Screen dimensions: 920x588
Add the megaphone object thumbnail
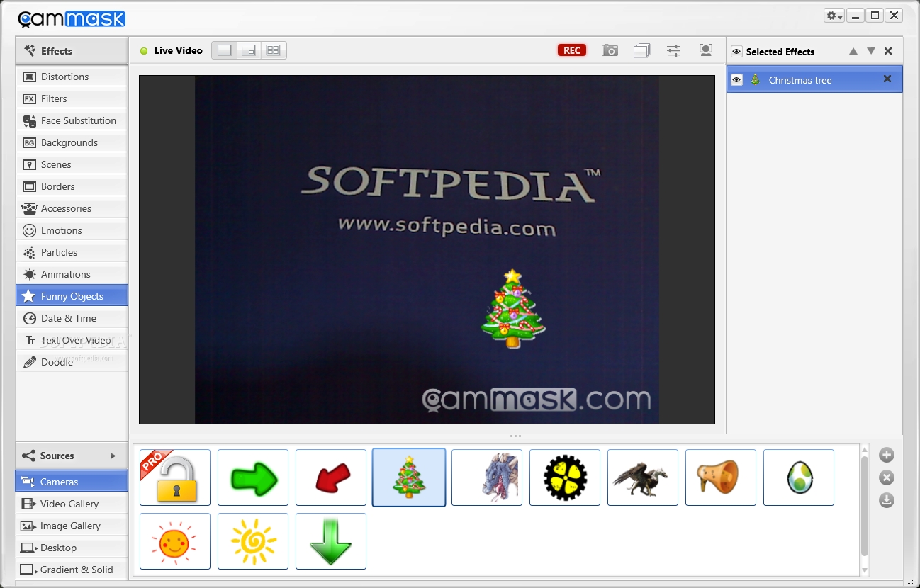click(721, 477)
